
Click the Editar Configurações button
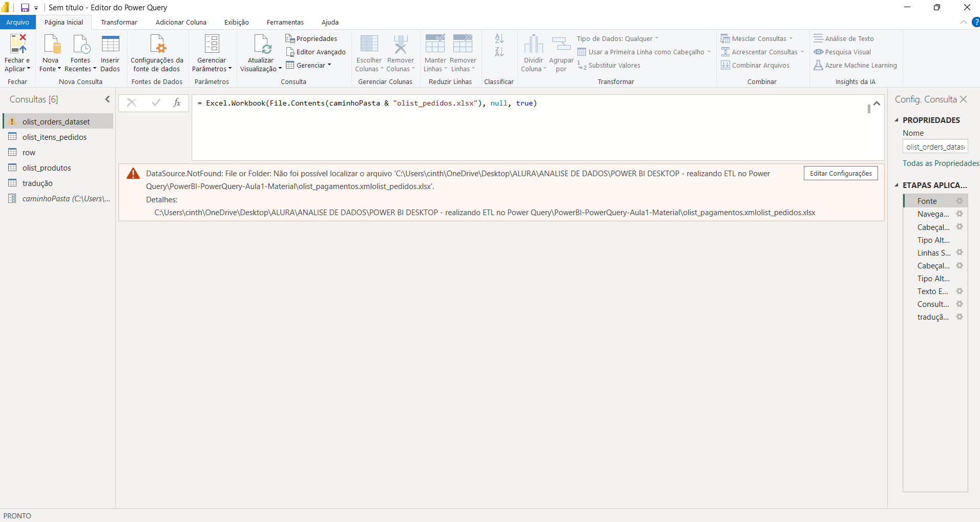pyautogui.click(x=841, y=173)
